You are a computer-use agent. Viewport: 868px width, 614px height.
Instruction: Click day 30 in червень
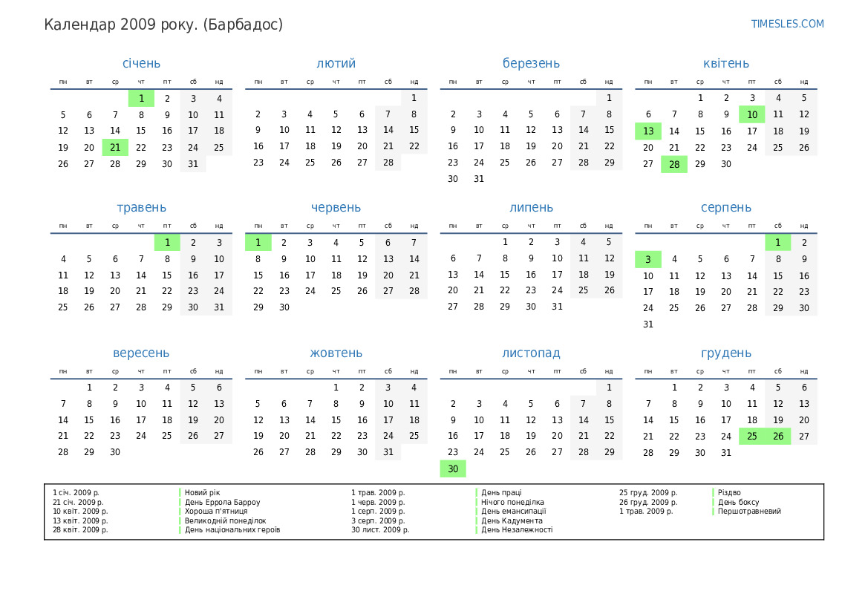point(284,307)
